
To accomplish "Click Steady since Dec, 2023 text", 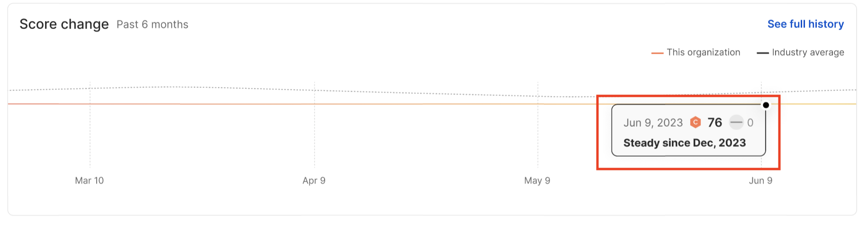I will (685, 143).
